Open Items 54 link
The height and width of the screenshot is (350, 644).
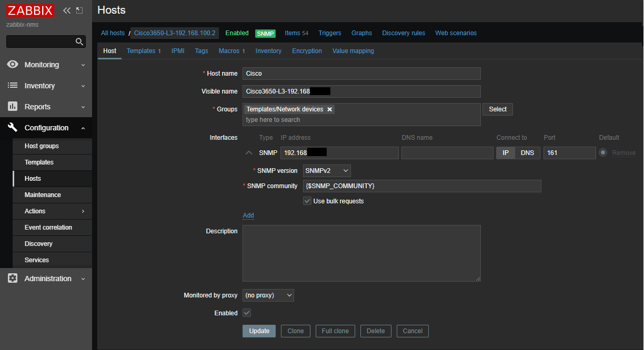296,33
